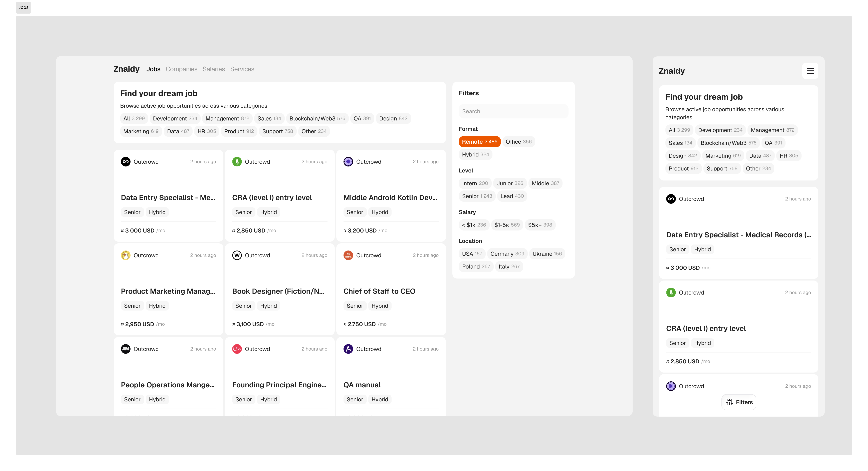
Task: Select the purple Outcrowd icon on Middle Android Kotlin card
Action: [x=348, y=162]
